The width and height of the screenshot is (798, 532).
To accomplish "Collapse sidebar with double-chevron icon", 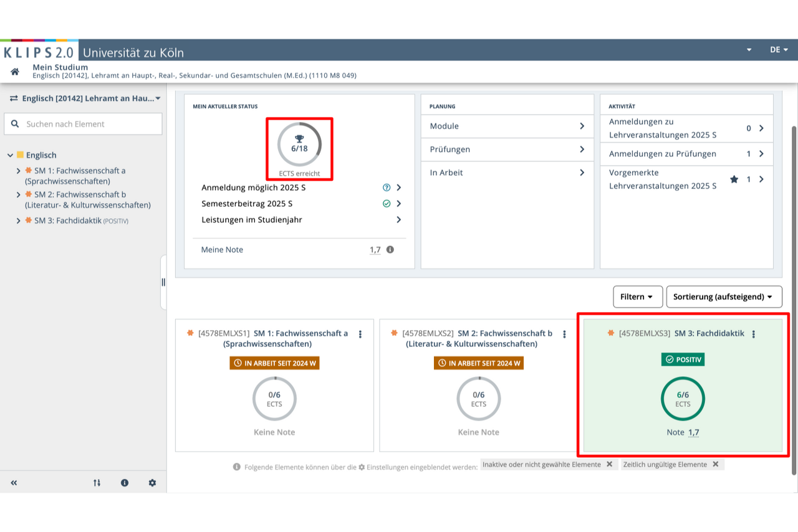I will 14,483.
